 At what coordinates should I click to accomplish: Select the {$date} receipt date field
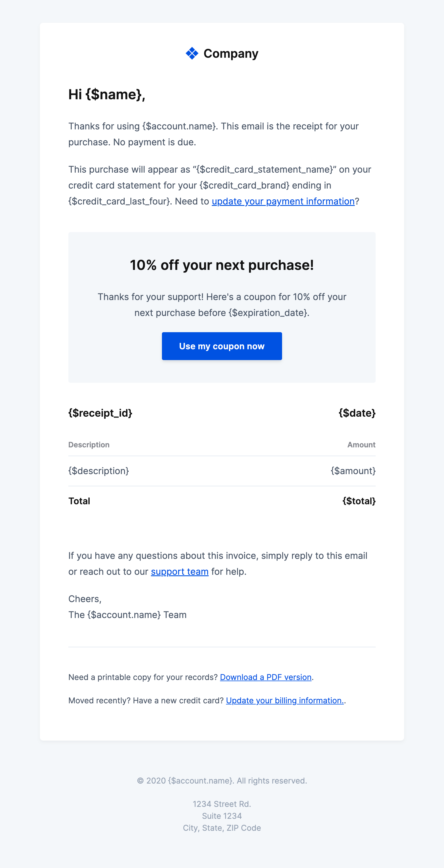click(x=357, y=413)
